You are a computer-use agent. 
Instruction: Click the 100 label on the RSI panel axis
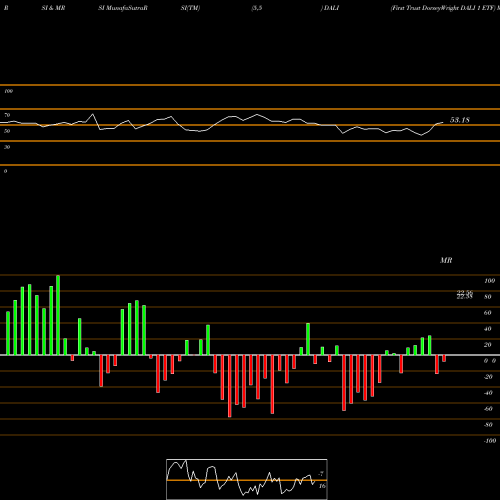(8, 91)
